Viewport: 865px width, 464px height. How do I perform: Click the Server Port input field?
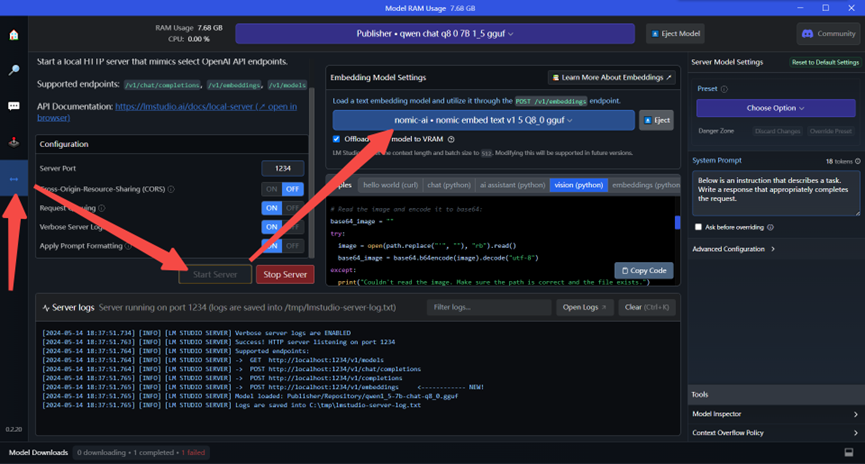point(282,168)
